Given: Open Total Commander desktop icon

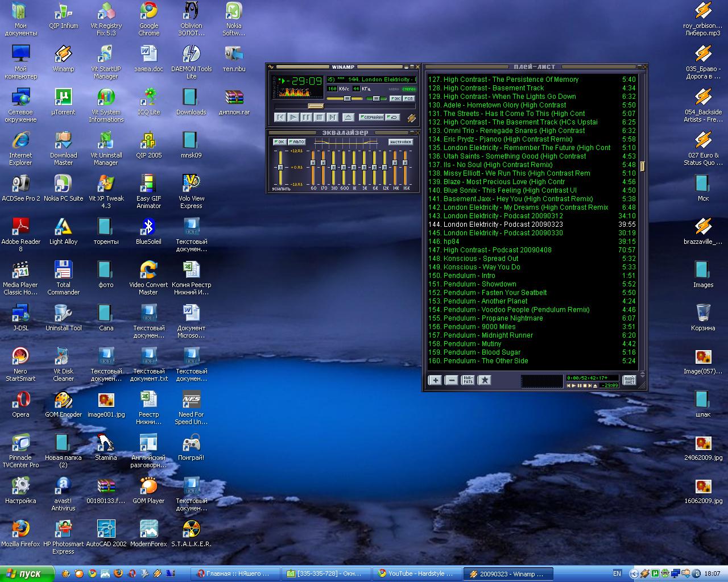Looking at the screenshot, I should click(x=63, y=278).
